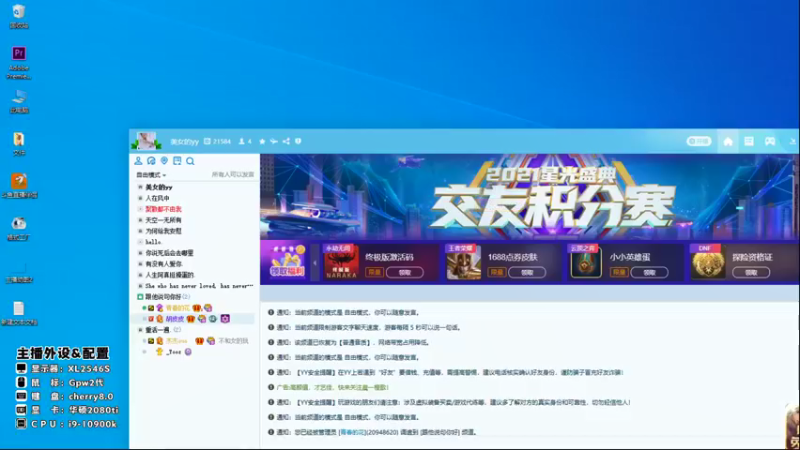Viewport: 800px width, 450px height.
Task: Open the list layout tab icon
Action: [x=748, y=141]
